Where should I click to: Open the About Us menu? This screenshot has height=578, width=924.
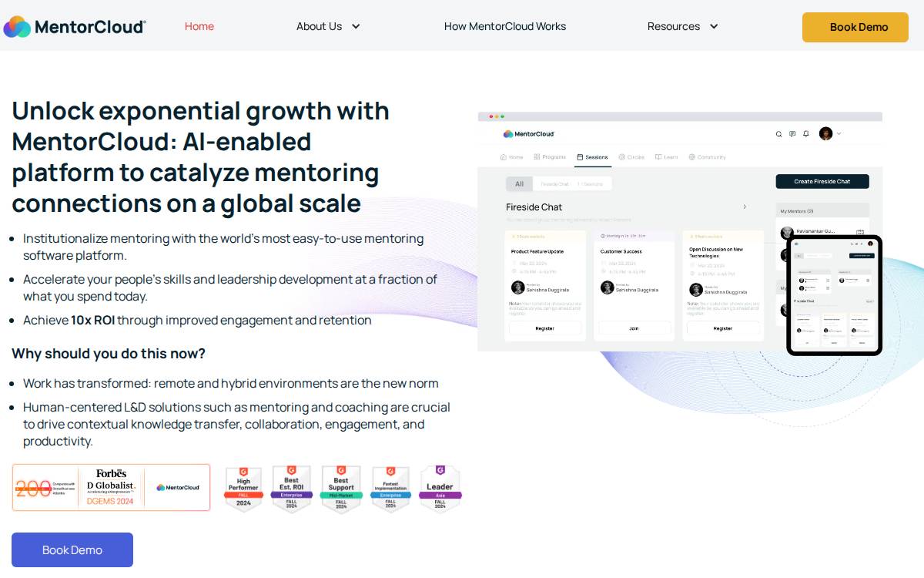(319, 26)
